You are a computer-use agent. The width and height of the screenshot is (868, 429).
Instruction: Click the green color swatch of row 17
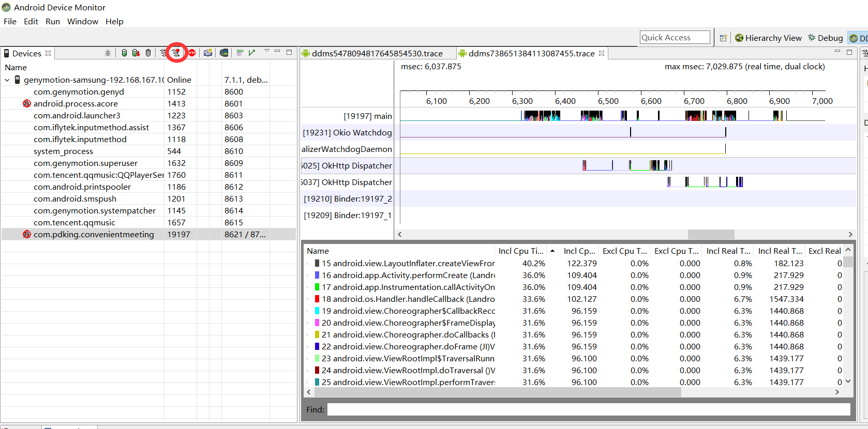(317, 287)
